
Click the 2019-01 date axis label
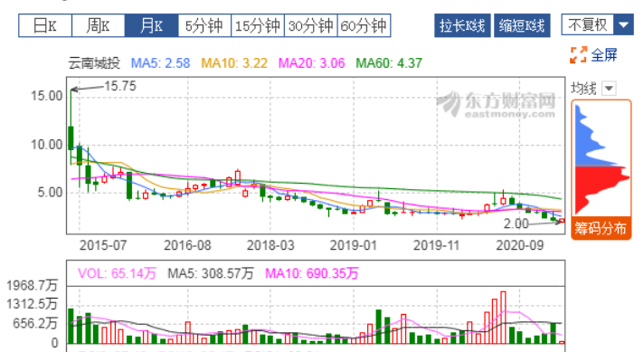[354, 245]
